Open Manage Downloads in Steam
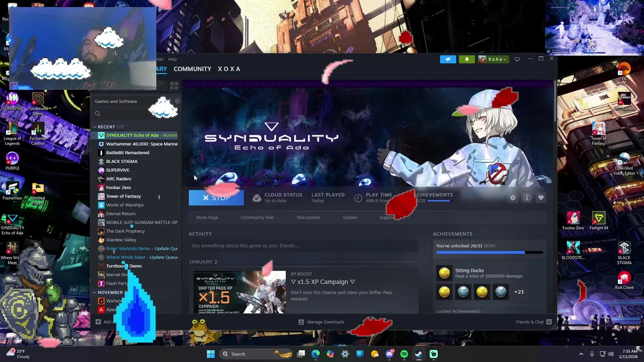This screenshot has width=644, height=362. 321,322
